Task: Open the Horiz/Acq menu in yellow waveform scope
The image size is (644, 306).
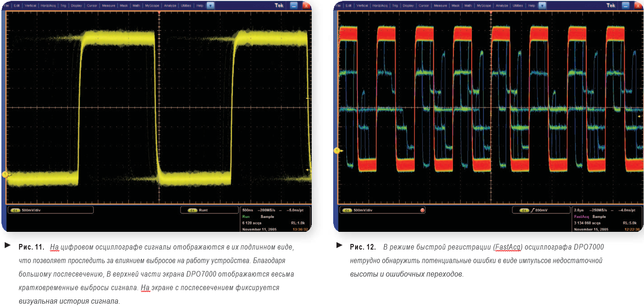Action: coord(48,6)
